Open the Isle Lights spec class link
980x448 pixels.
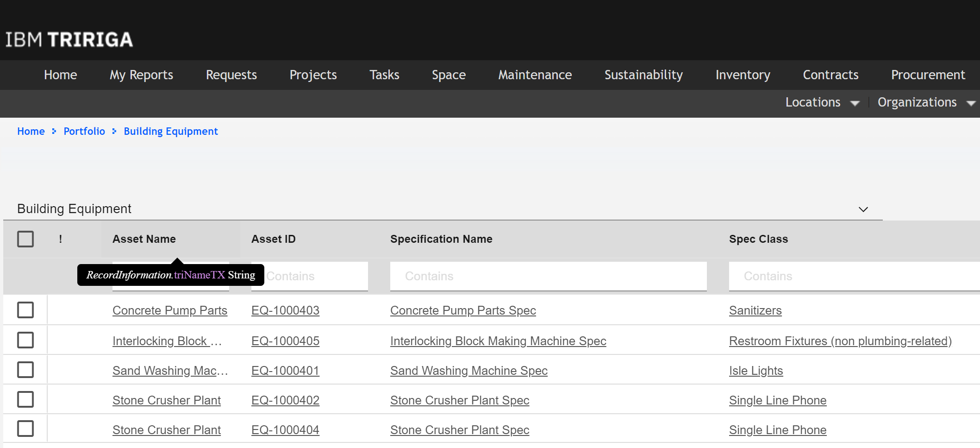point(756,371)
